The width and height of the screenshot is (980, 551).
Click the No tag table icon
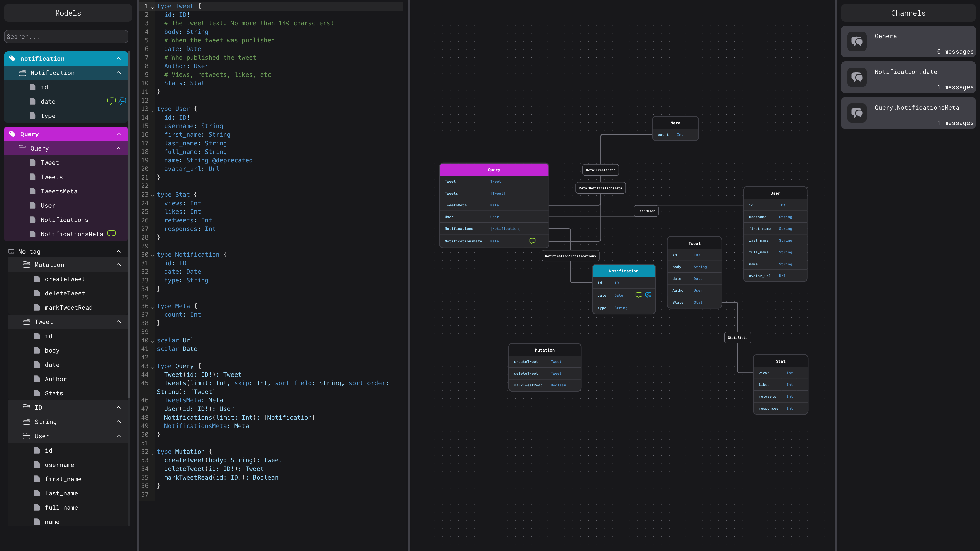pos(11,251)
